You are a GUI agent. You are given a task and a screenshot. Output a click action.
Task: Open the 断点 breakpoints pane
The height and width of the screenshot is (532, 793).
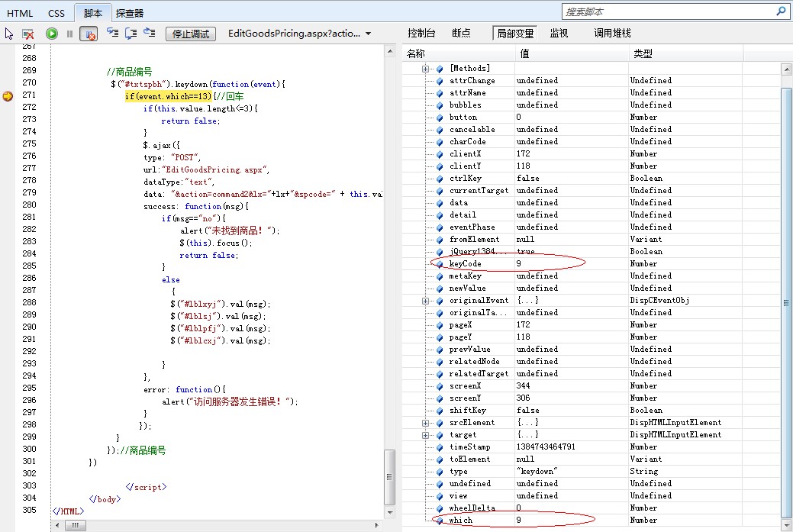click(x=461, y=33)
